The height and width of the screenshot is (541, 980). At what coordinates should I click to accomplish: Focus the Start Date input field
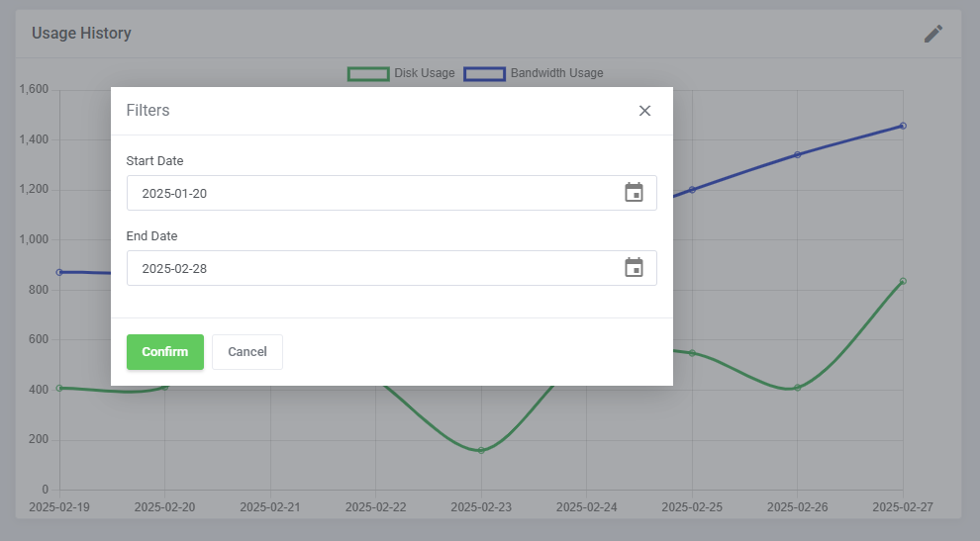391,193
